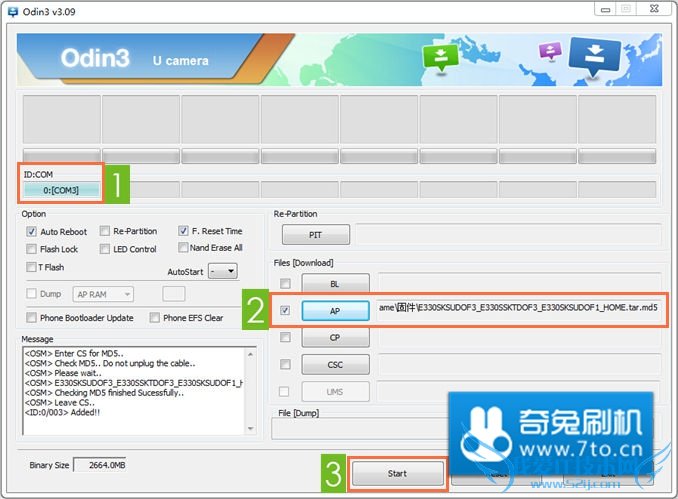Screen dimensions: 678x499
Task: Minimize the Odin3 window
Action: [x=605, y=10]
